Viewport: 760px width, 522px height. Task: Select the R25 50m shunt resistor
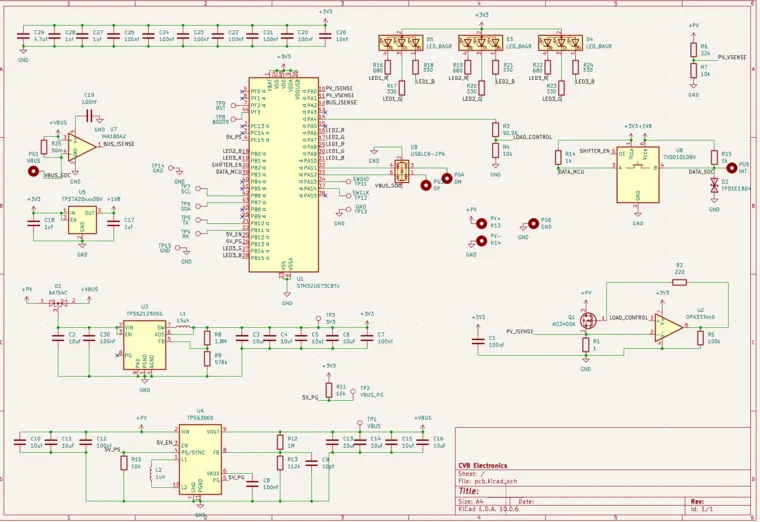[x=44, y=147]
